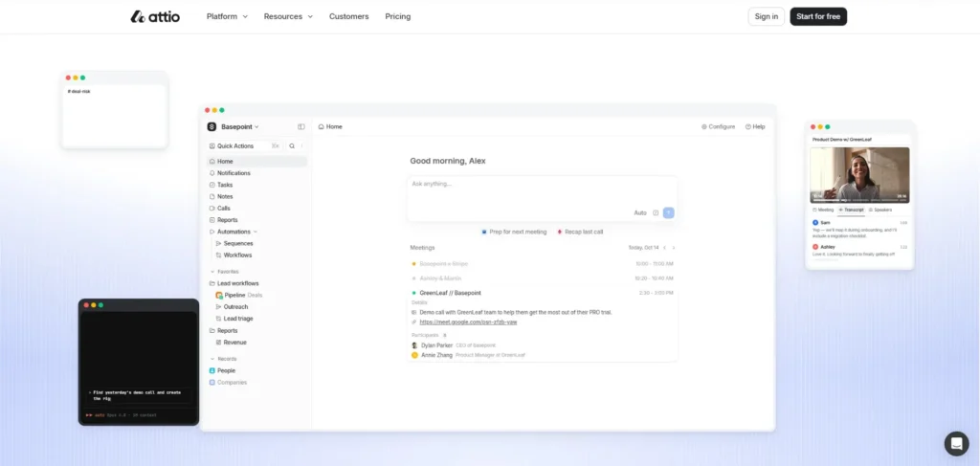Open Help in the top bar

755,127
